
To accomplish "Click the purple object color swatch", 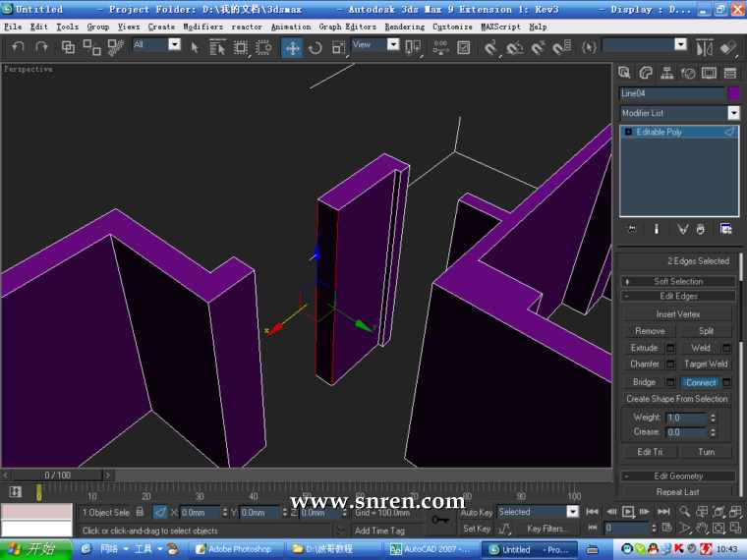I will click(732, 93).
